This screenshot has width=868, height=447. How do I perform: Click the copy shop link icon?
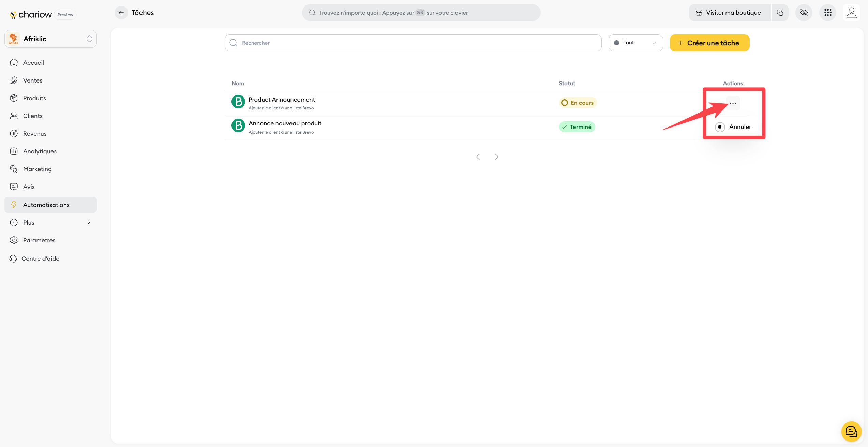point(780,13)
